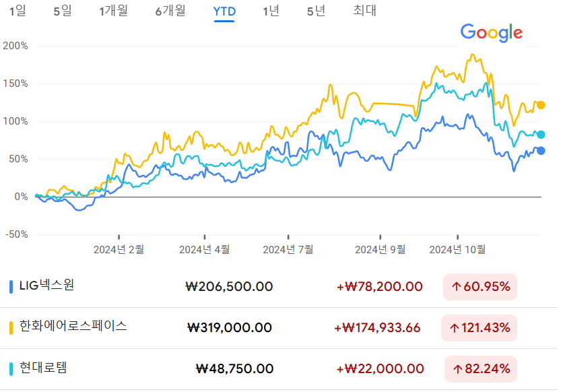Switch chart to 1년 range
The height and width of the screenshot is (392, 565).
point(271,11)
